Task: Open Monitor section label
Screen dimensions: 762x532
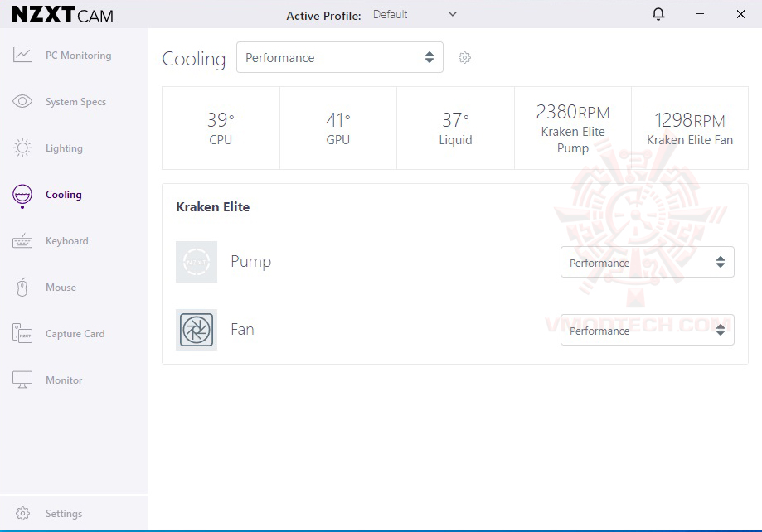Action: [64, 380]
